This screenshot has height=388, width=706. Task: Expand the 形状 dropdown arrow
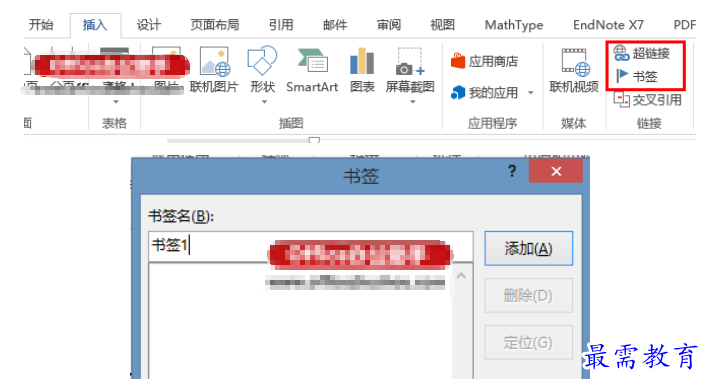pos(264,102)
